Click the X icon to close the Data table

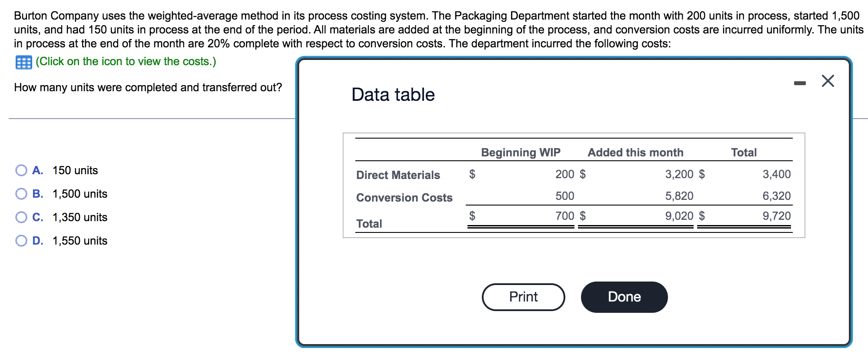828,82
